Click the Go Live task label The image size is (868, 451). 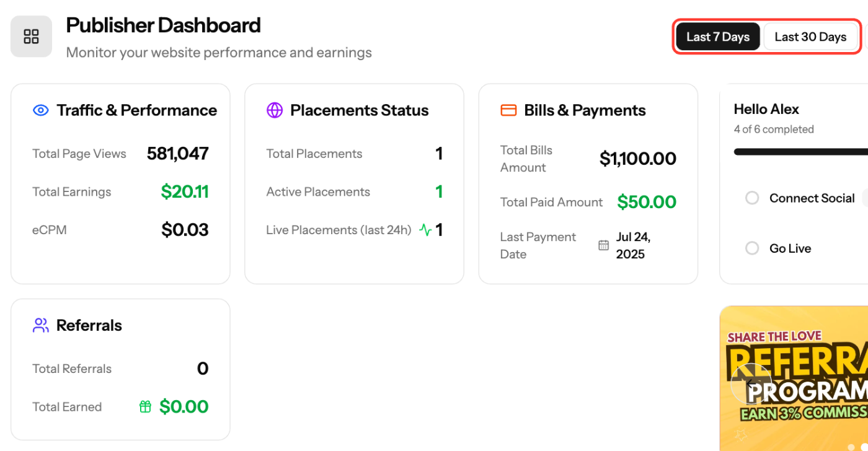coord(790,248)
